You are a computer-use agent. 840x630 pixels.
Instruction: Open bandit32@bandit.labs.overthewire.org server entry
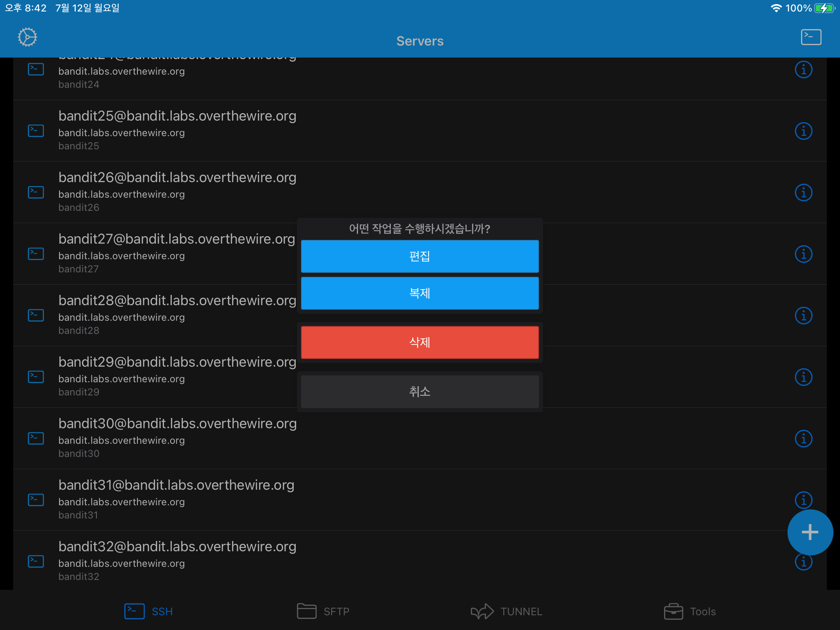click(x=178, y=561)
